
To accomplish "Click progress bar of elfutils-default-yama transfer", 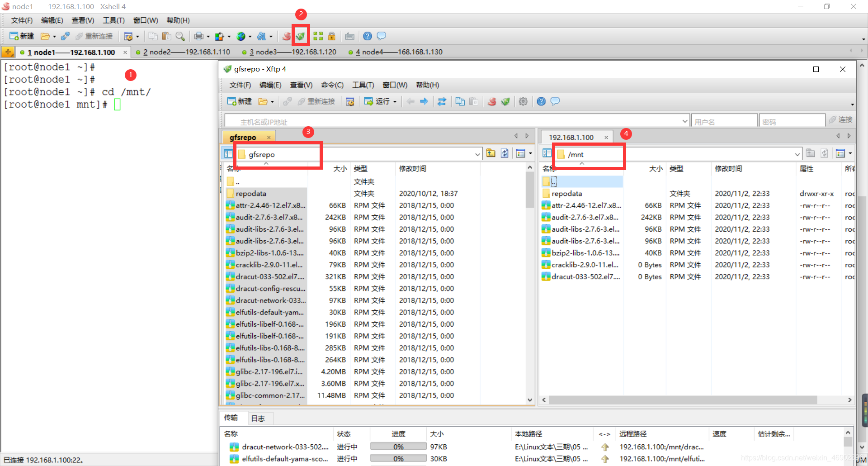I will [x=398, y=459].
